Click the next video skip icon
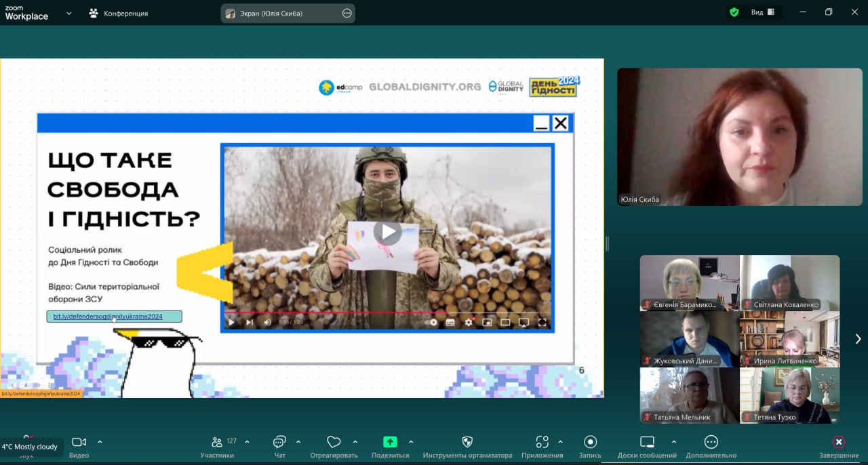This screenshot has width=868, height=465. coord(250,323)
